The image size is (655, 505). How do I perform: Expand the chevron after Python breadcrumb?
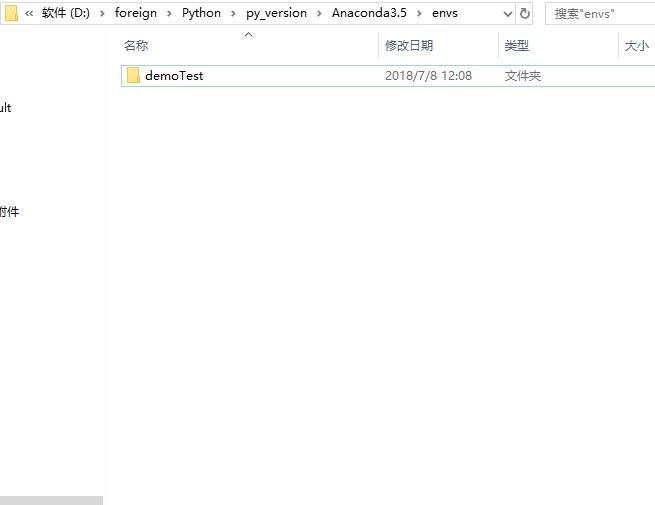click(x=233, y=14)
